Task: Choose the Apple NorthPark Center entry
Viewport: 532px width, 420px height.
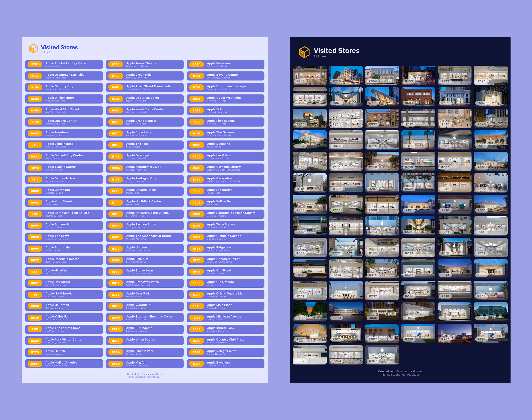Action: coord(145,203)
